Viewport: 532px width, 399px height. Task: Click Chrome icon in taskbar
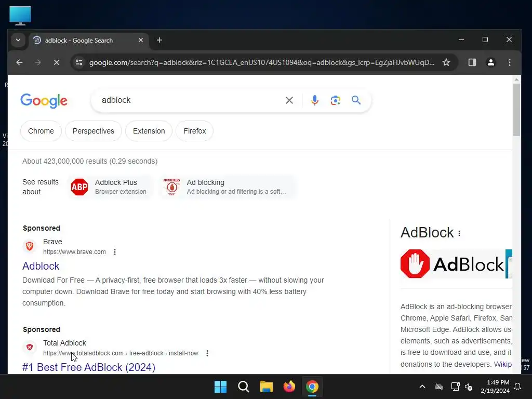click(x=312, y=387)
